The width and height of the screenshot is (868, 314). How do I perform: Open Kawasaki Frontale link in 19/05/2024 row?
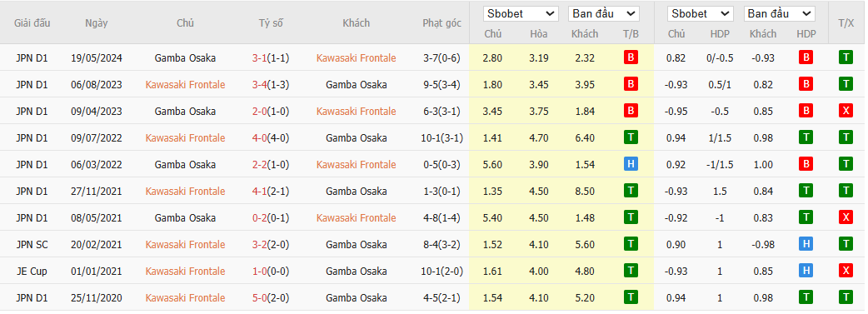pyautogui.click(x=357, y=58)
